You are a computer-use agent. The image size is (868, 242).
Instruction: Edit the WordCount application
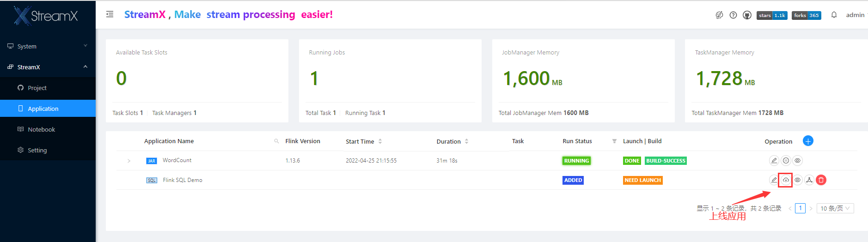tap(774, 161)
